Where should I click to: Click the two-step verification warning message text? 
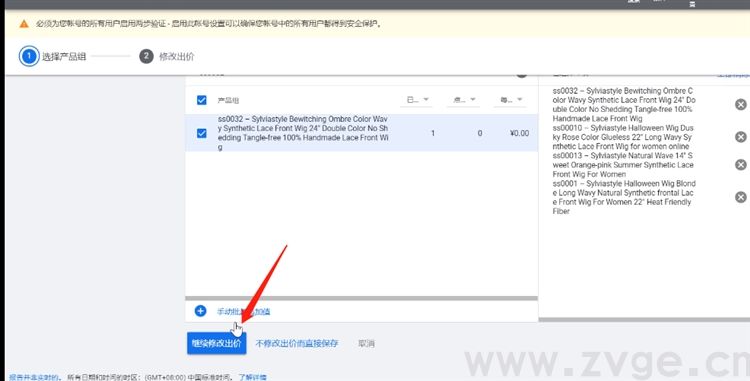209,24
